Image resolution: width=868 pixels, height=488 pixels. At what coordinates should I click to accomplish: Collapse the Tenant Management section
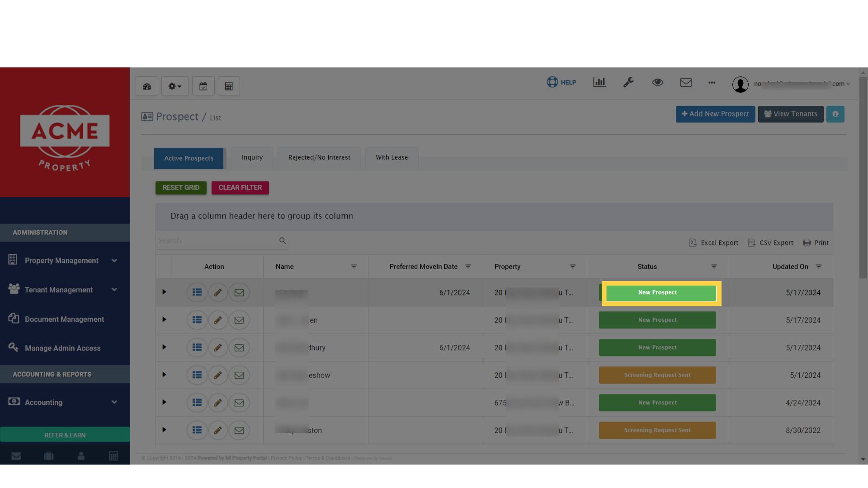(114, 290)
